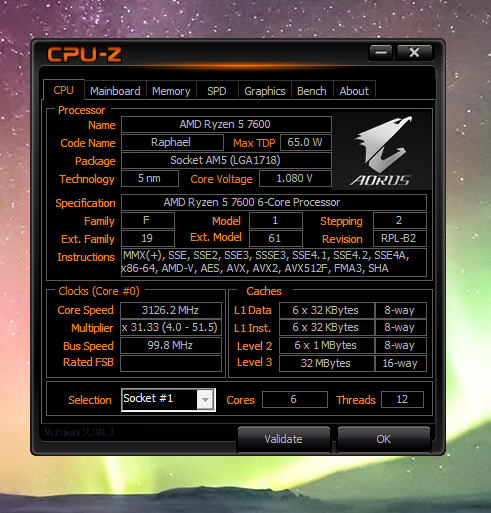Open the Memory tab
Screen dimensions: 491x513
click(x=171, y=91)
